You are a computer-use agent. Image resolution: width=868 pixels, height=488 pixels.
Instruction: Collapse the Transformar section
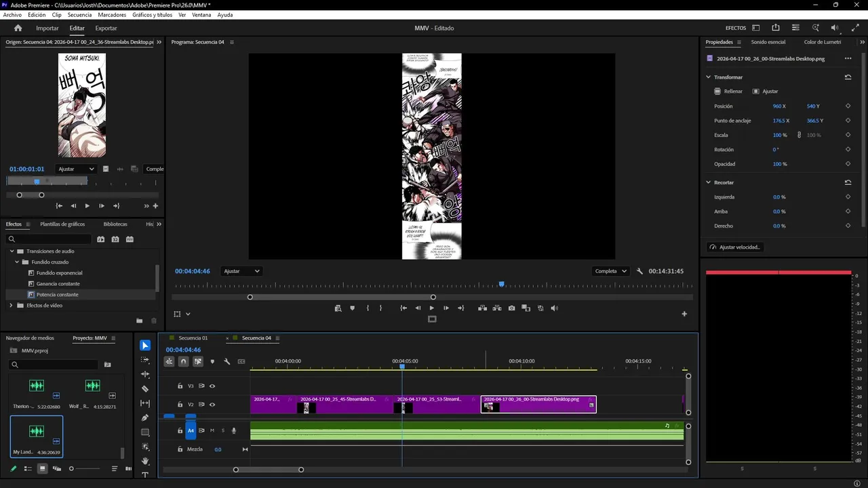pos(709,77)
